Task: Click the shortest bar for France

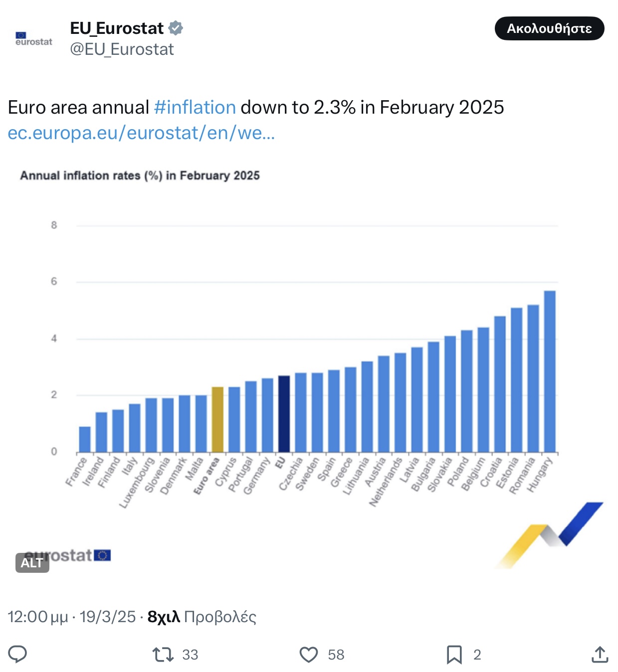Action: 85,439
